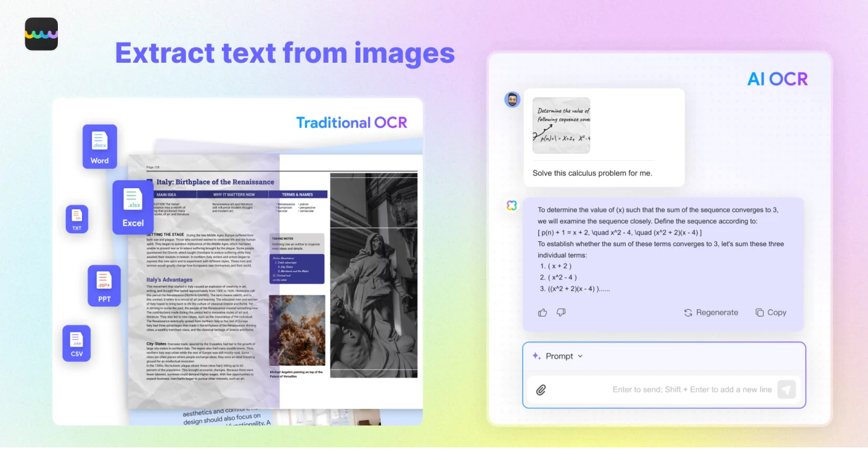Copy the AI response text
The height and width of the screenshot is (454, 868).
point(770,312)
